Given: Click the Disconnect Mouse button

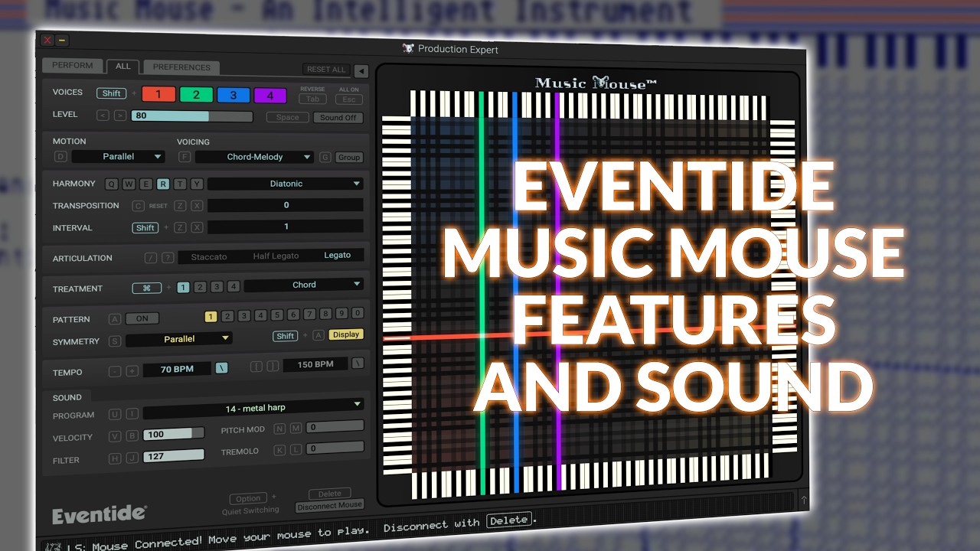Looking at the screenshot, I should tap(329, 506).
